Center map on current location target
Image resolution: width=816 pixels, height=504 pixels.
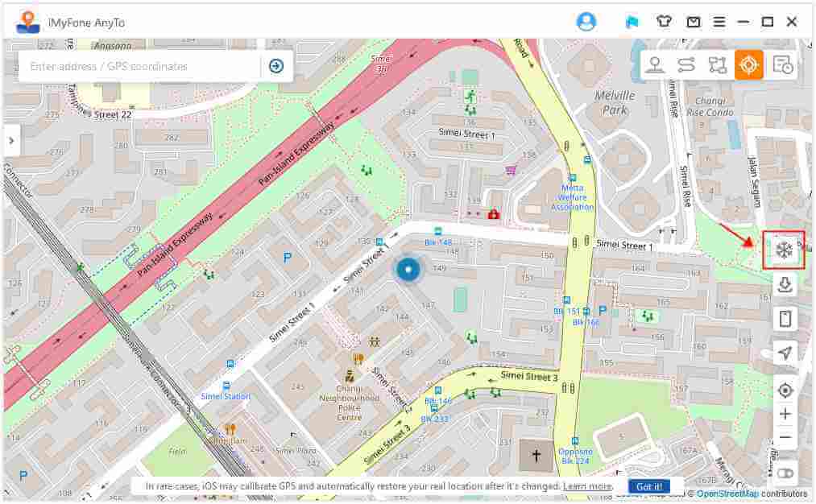[x=785, y=390]
